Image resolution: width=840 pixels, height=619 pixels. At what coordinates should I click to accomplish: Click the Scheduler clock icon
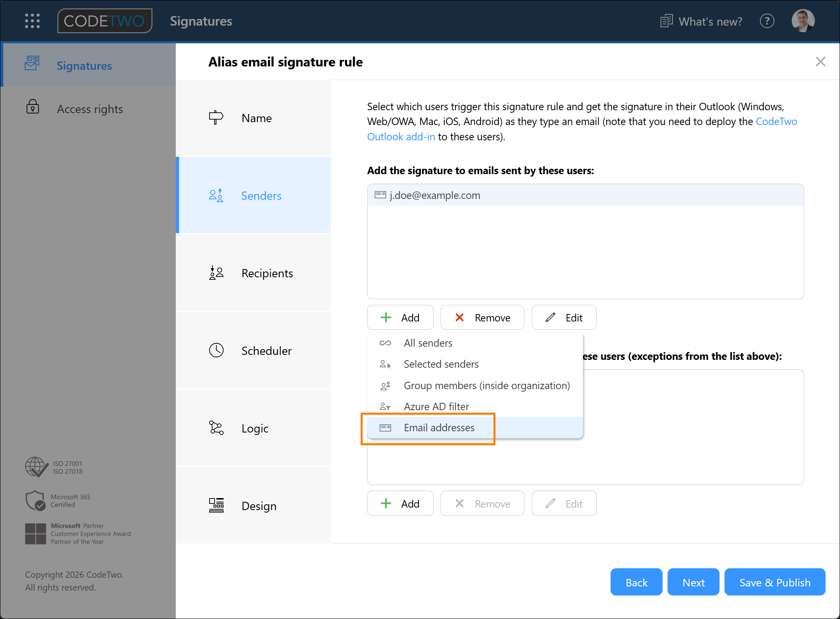(216, 350)
